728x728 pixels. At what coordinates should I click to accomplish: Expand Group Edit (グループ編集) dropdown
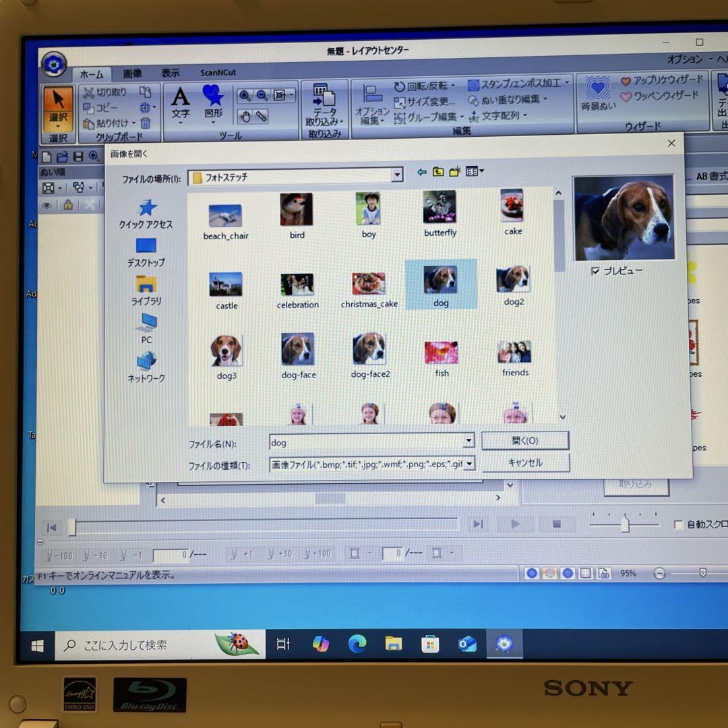[x=462, y=116]
